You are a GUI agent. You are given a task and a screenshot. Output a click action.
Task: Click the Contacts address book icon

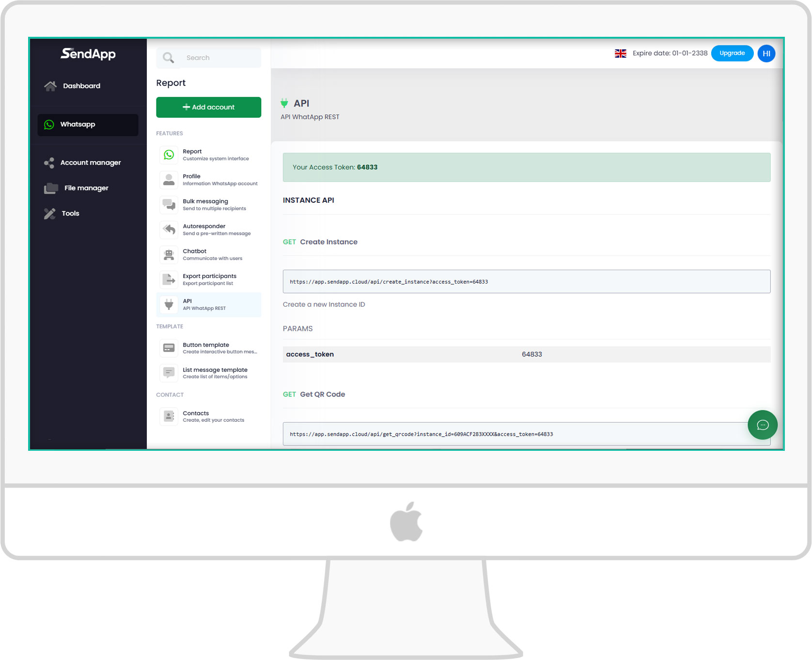tap(169, 416)
